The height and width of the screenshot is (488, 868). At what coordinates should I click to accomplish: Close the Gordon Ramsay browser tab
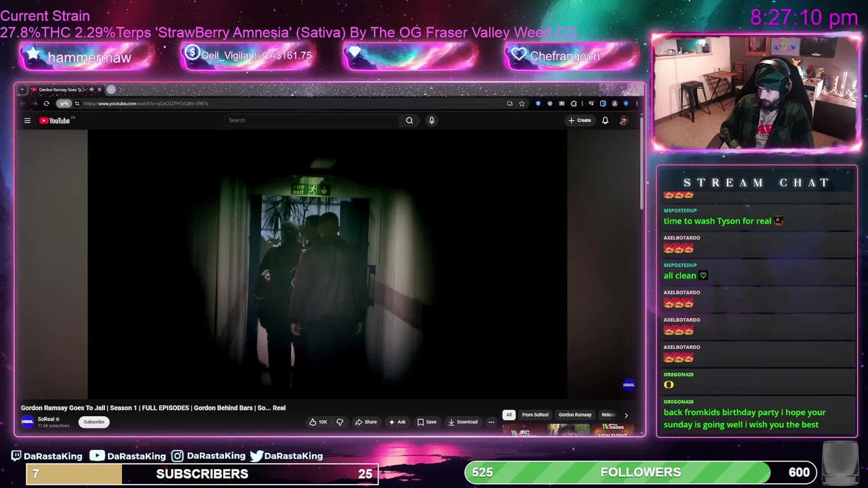click(x=99, y=89)
